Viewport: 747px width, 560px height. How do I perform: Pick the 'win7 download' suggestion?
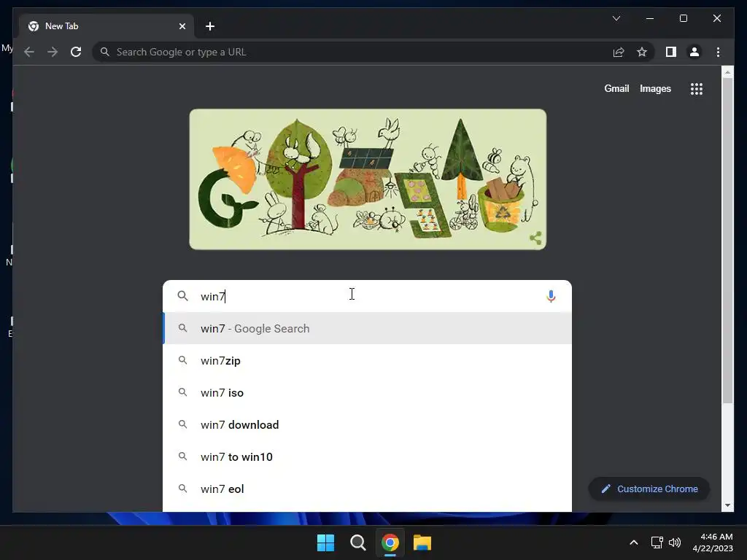[368, 425]
